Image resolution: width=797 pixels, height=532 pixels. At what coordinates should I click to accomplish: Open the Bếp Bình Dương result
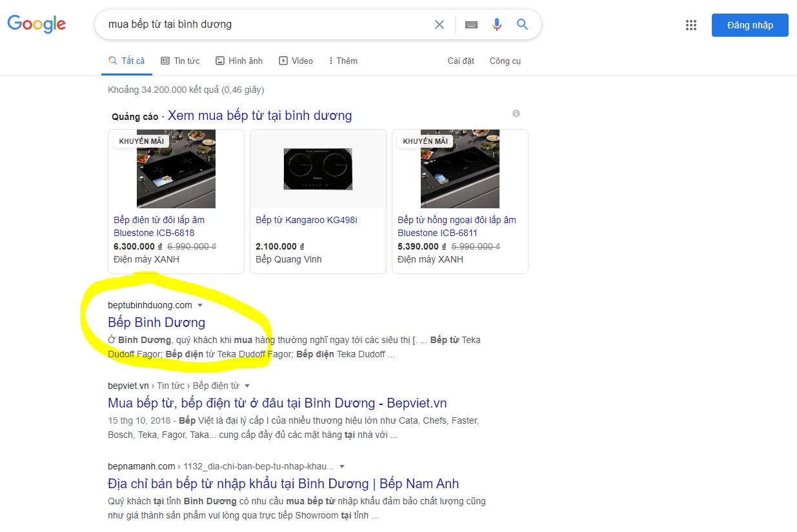click(157, 322)
